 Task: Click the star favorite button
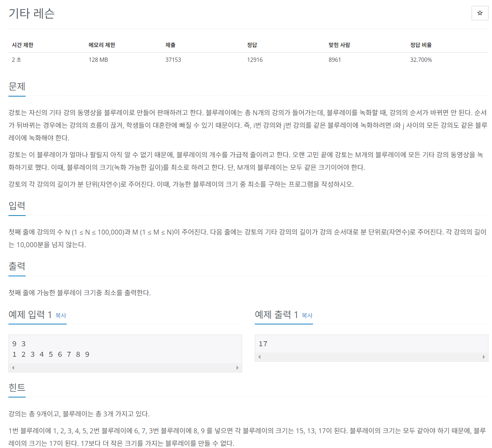pos(480,13)
